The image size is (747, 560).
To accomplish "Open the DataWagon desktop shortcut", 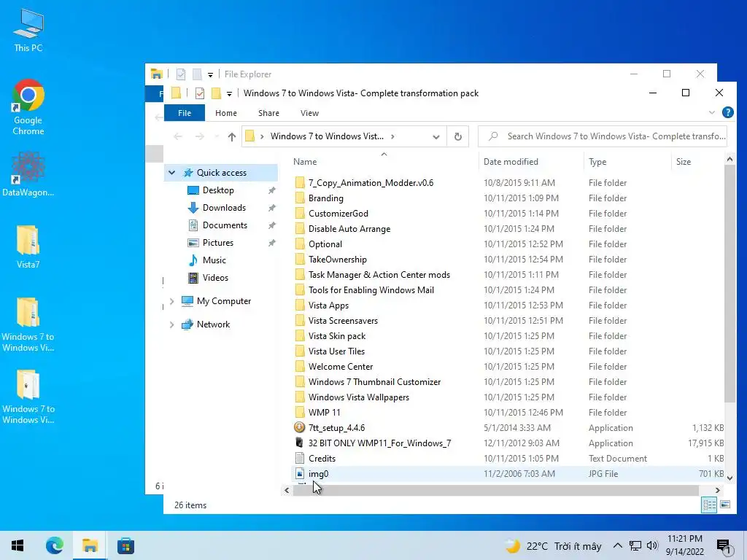I will click(x=28, y=174).
